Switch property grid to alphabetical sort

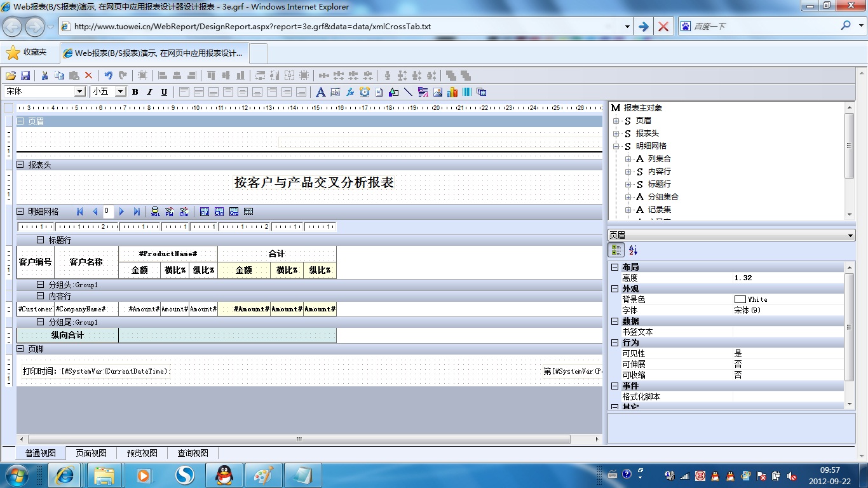coord(633,250)
